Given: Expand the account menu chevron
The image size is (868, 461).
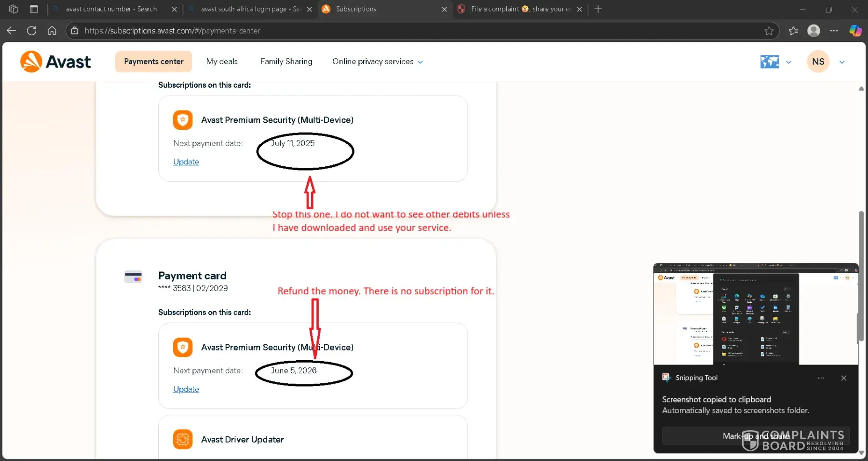Looking at the screenshot, I should point(842,62).
